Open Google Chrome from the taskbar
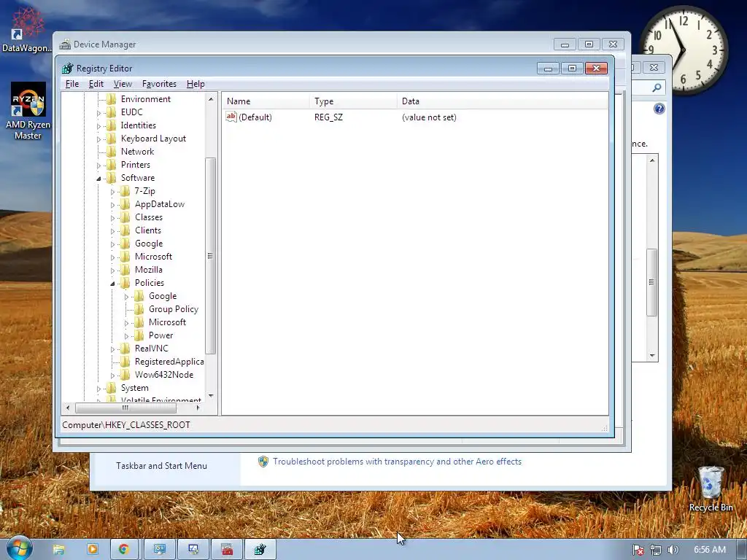The height and width of the screenshot is (560, 747). pos(124,550)
